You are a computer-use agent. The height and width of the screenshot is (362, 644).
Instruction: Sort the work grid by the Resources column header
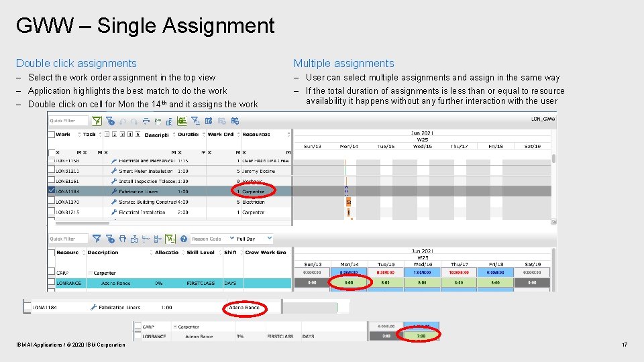coord(256,134)
